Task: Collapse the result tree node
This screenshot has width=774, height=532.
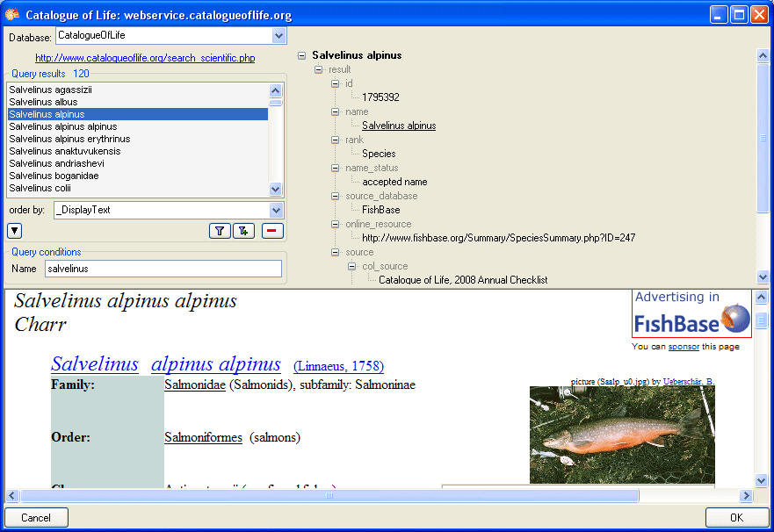Action: click(x=318, y=69)
